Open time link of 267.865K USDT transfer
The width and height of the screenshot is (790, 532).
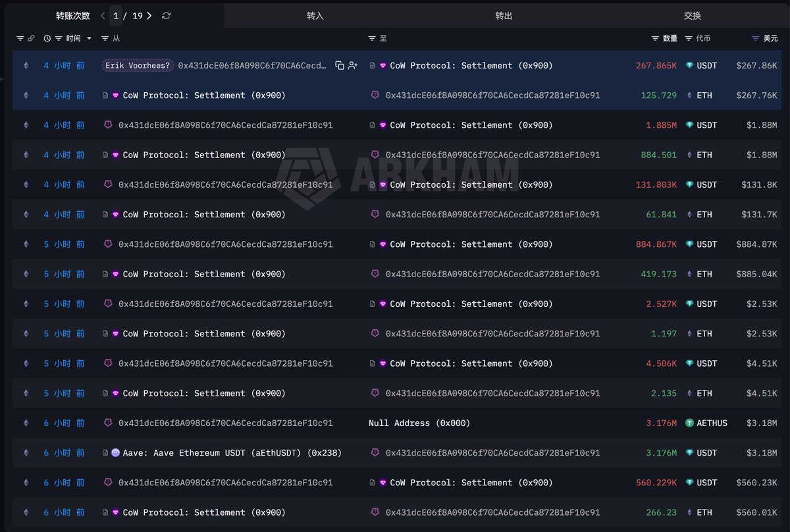(x=64, y=65)
